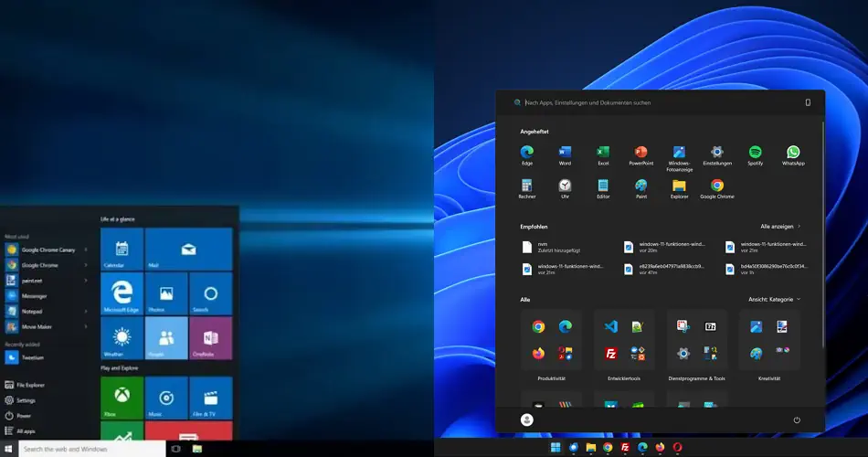Open the Photos tile
Image resolution: width=868 pixels, height=457 pixels.
(166, 293)
